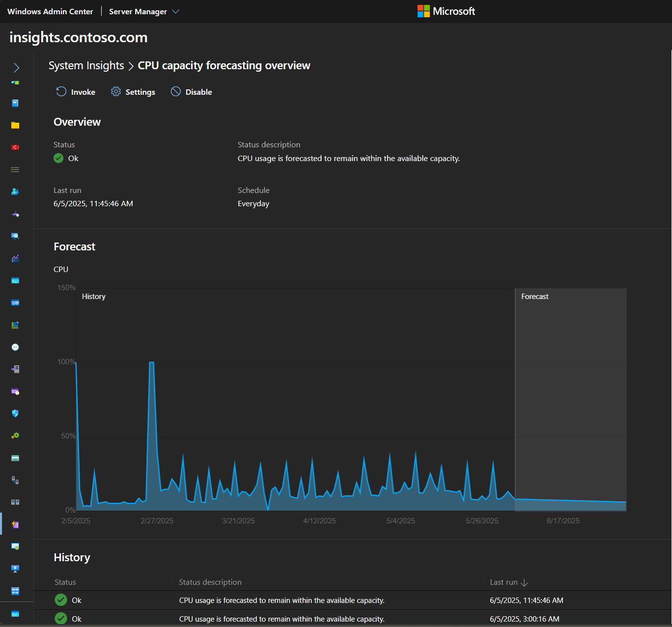Open the Services gears icon

15,436
